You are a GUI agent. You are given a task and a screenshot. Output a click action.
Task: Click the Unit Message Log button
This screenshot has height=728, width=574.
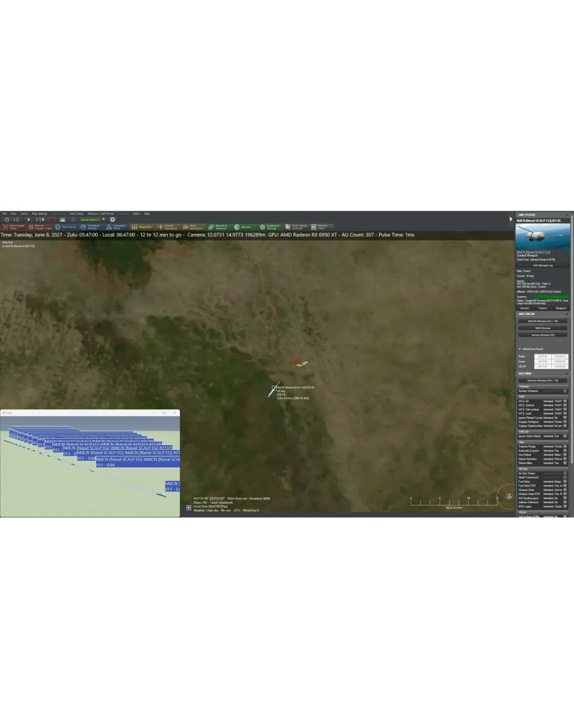click(x=542, y=265)
